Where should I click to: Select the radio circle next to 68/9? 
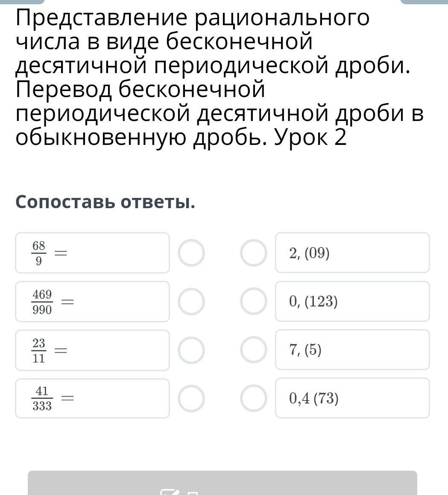(191, 253)
